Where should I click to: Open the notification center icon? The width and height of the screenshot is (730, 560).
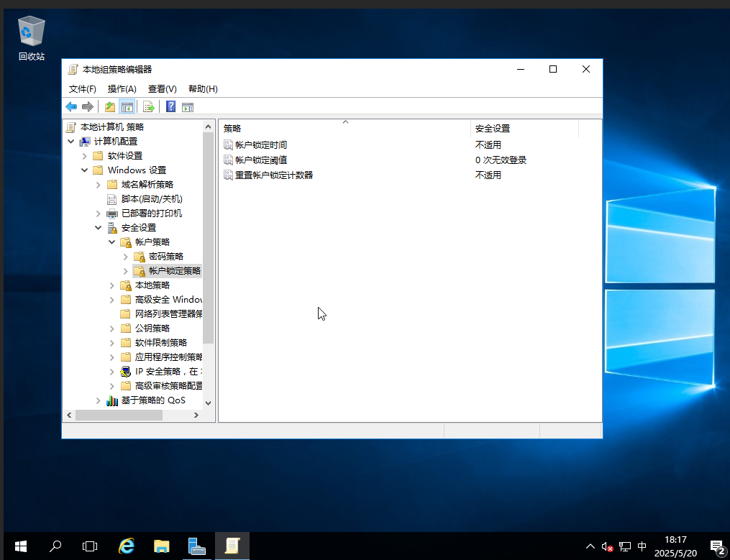coord(717,546)
